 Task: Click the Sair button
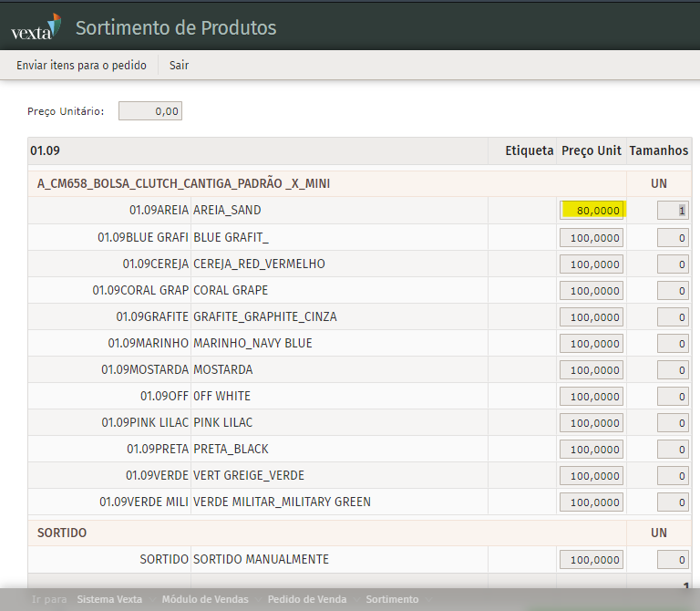(x=179, y=65)
